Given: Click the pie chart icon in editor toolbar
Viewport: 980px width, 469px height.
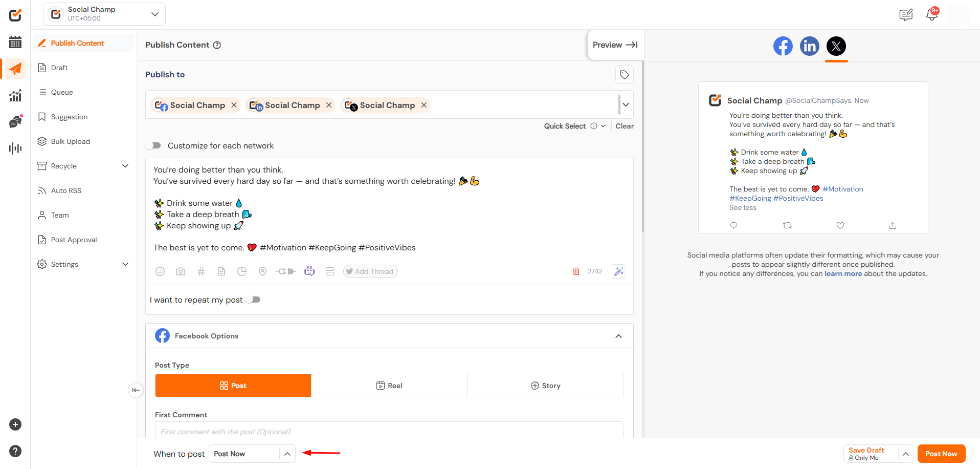Looking at the screenshot, I should tap(242, 271).
